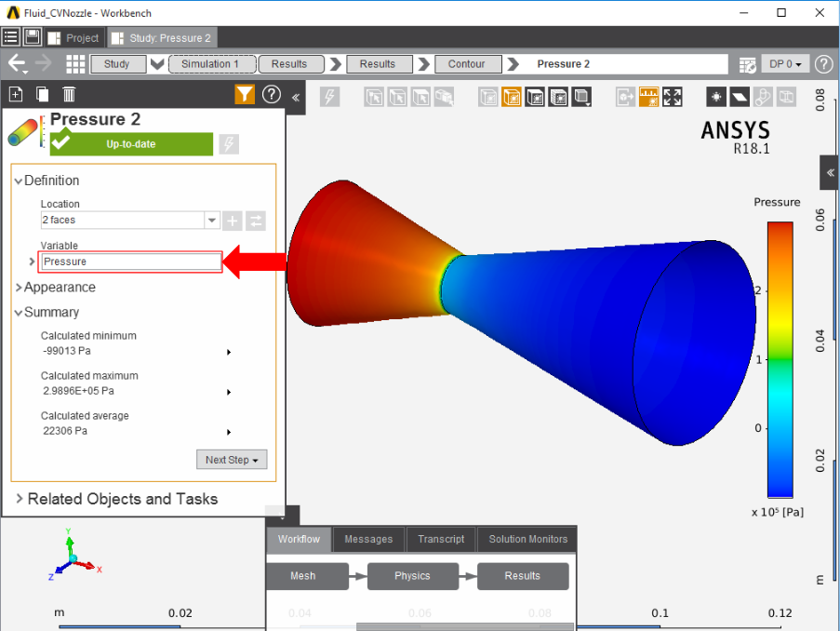Click the swap location arrows button
This screenshot has height=631, width=840.
click(x=256, y=221)
